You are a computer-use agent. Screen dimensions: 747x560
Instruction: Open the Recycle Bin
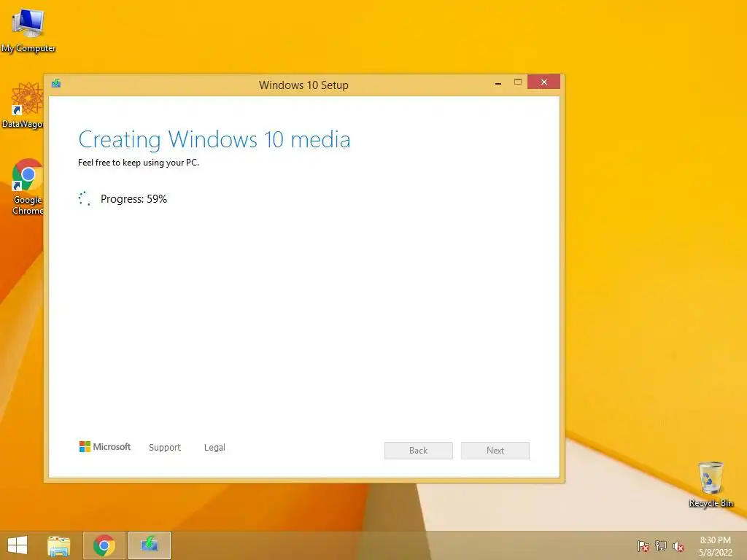pos(711,484)
